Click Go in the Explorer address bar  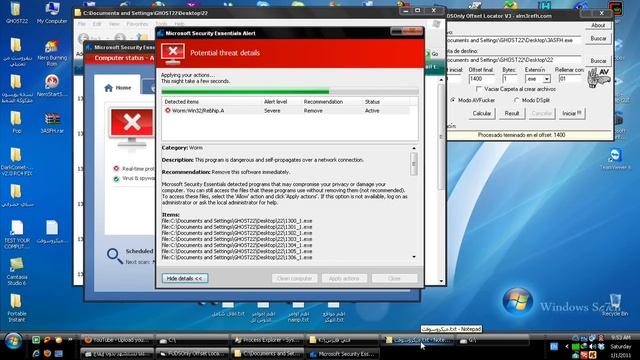[x=433, y=54]
